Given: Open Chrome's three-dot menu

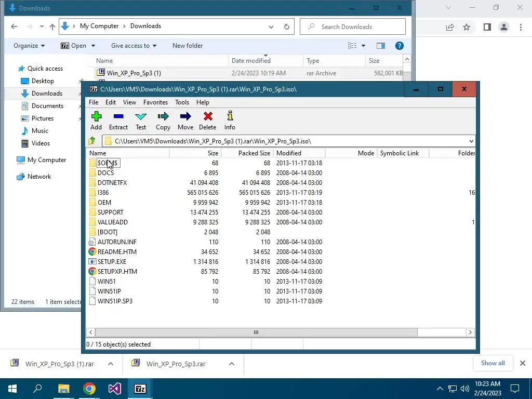Looking at the screenshot, I should 521,27.
